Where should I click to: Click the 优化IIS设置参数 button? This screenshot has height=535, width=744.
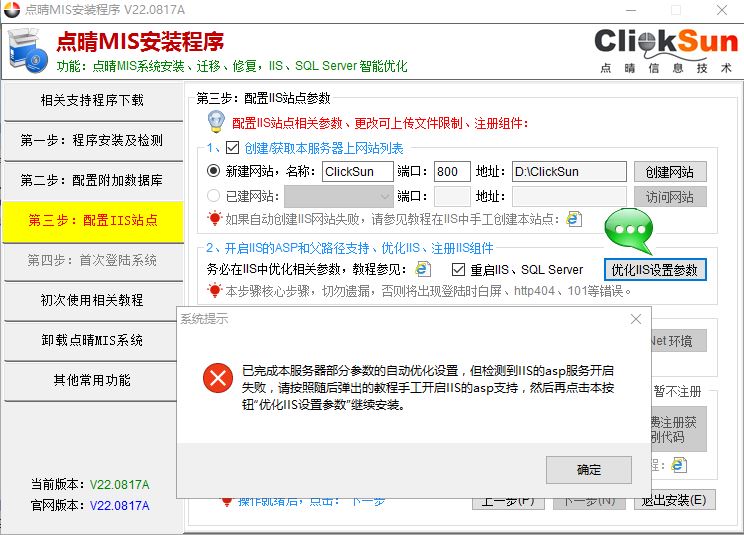click(657, 270)
